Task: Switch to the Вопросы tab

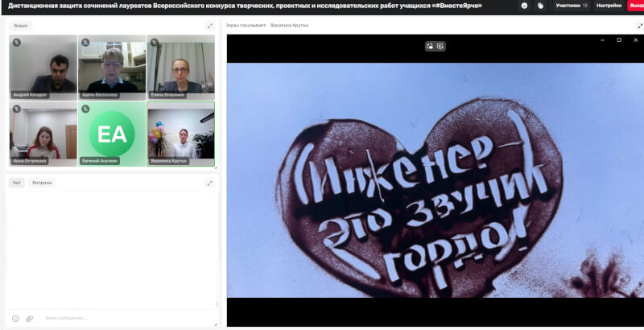Action: tap(42, 183)
